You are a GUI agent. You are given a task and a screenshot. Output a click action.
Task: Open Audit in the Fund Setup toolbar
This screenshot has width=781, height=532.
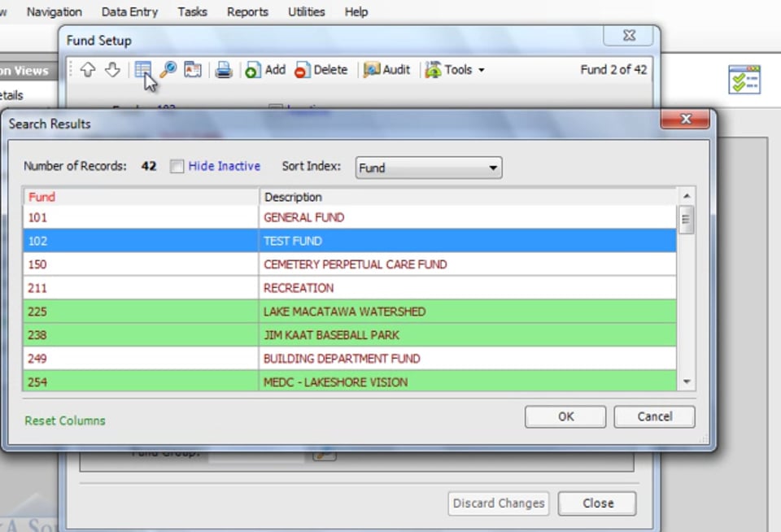[x=386, y=70]
